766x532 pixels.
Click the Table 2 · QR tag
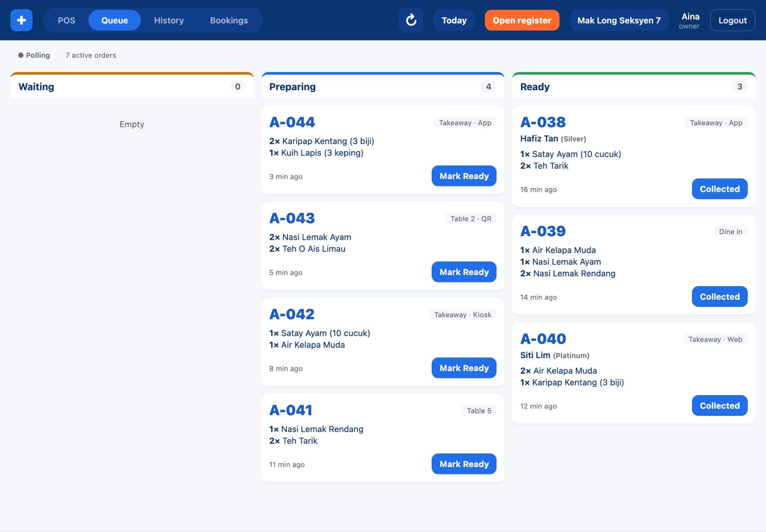pyautogui.click(x=471, y=219)
